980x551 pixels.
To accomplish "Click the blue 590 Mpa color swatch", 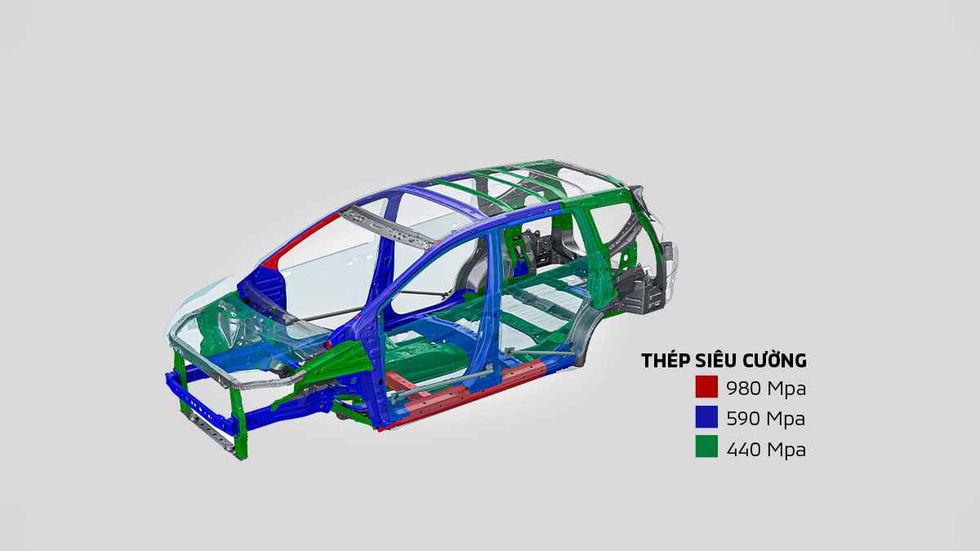I will pyautogui.click(x=706, y=418).
